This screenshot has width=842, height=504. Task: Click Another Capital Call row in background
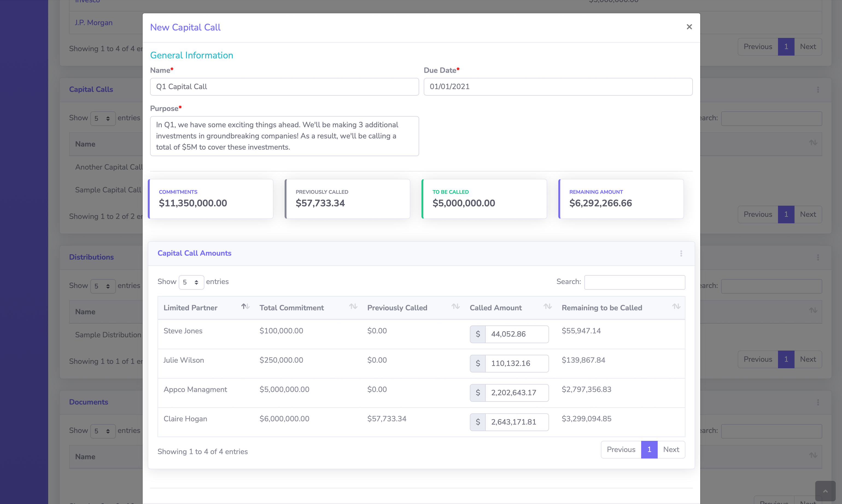point(109,167)
